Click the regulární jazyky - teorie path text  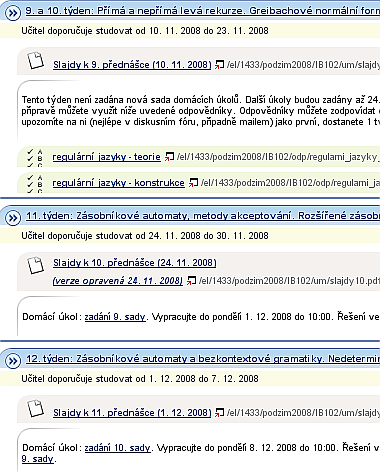tap(278, 157)
